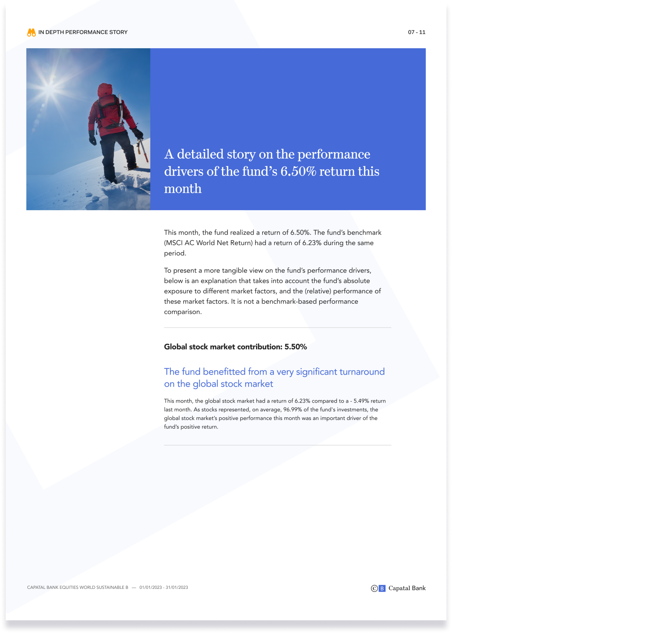Screen dimensions: 653x644
Task: Select the small paragraph about global stock market
Action: tap(275, 414)
